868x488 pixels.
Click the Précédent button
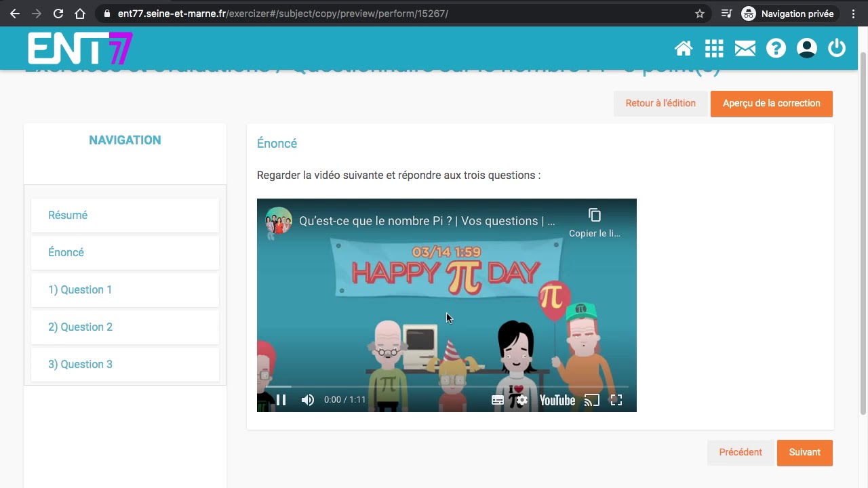(x=741, y=453)
